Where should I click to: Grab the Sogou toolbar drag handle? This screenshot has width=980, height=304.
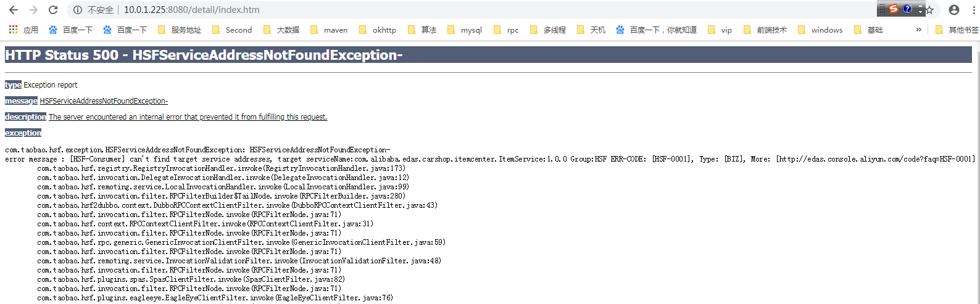882,9
